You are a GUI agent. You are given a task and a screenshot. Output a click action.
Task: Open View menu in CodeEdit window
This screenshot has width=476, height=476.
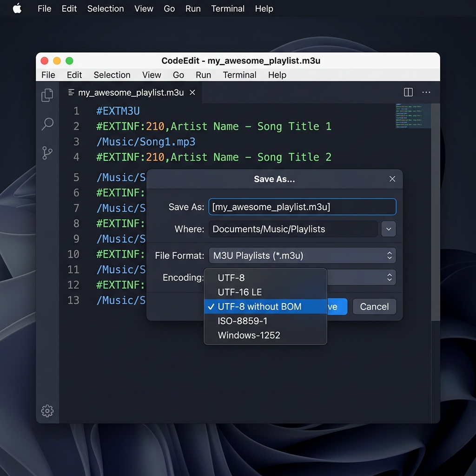pyautogui.click(x=152, y=75)
